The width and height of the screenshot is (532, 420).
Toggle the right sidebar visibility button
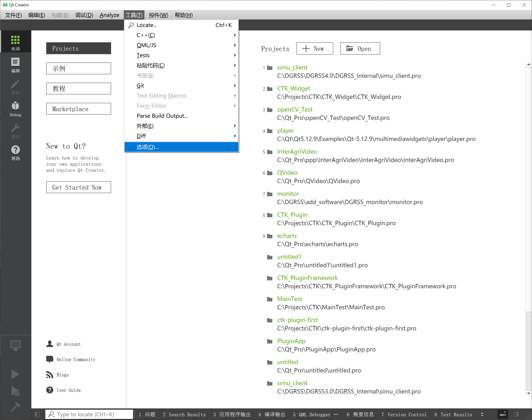click(516, 414)
